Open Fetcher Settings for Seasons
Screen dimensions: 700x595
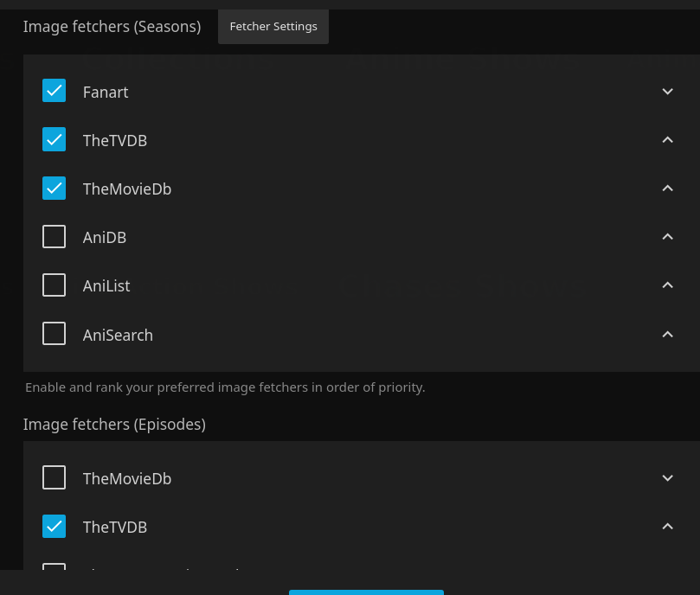pyautogui.click(x=273, y=26)
